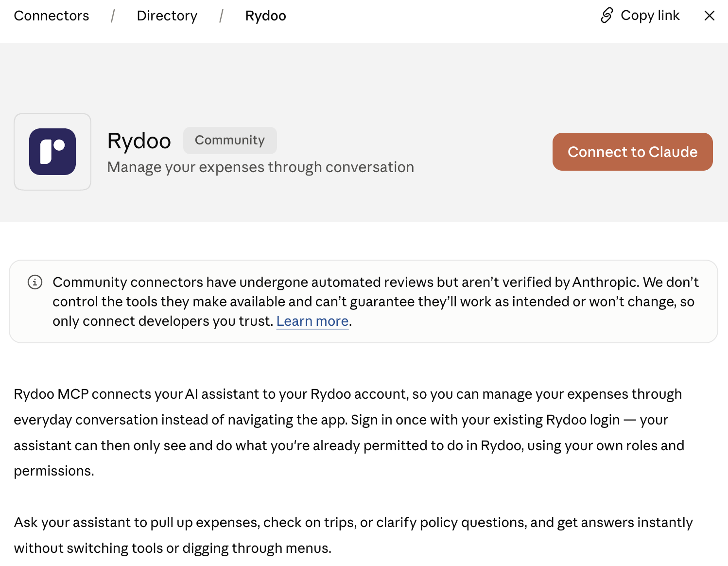Open the Directory breadcrumb

tap(167, 16)
